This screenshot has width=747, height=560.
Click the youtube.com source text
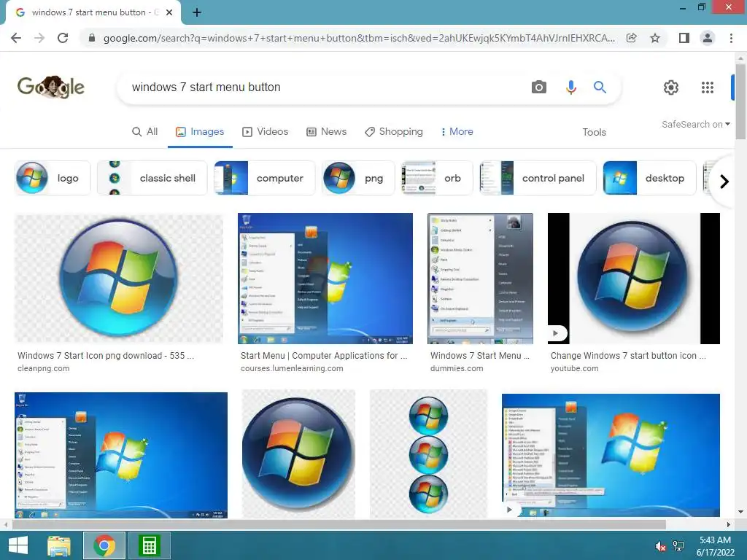pyautogui.click(x=574, y=368)
